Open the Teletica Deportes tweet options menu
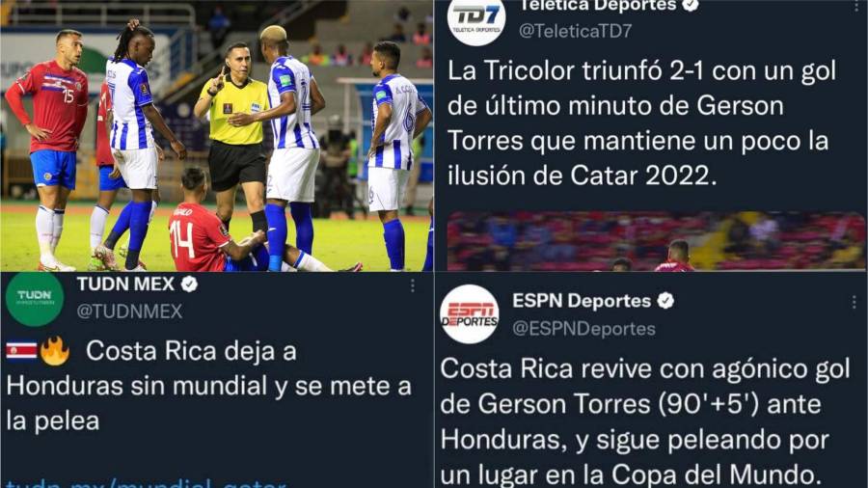The width and height of the screenshot is (868, 488). (x=855, y=6)
